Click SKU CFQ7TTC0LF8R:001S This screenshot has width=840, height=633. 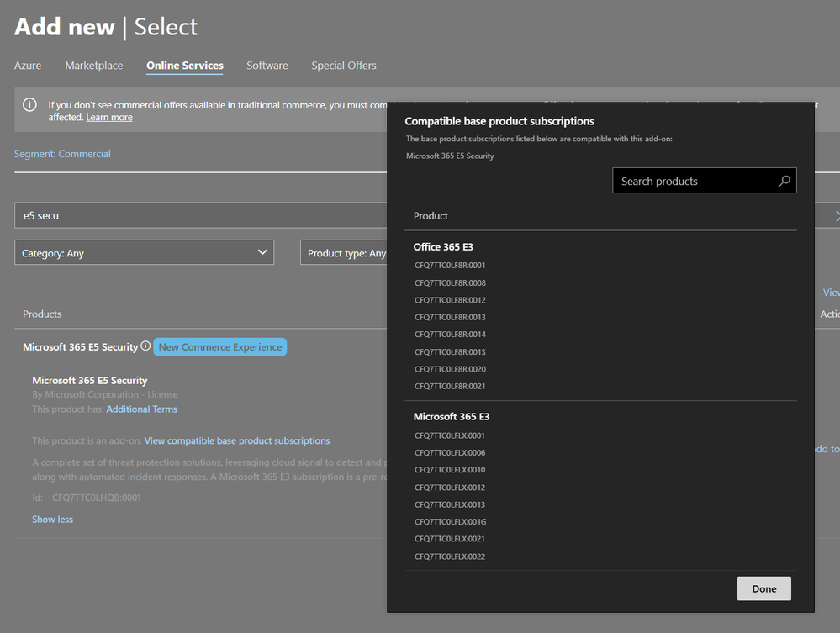450,352
